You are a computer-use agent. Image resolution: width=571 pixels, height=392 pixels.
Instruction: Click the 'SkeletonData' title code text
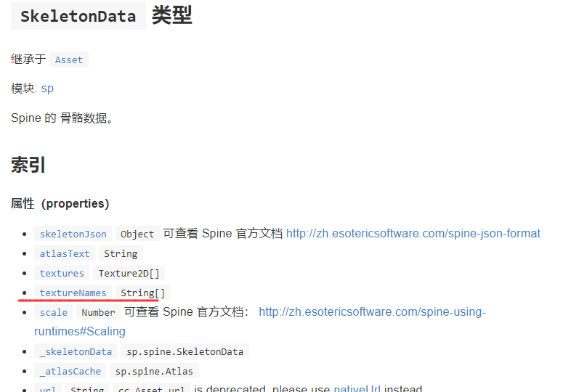coord(78,17)
